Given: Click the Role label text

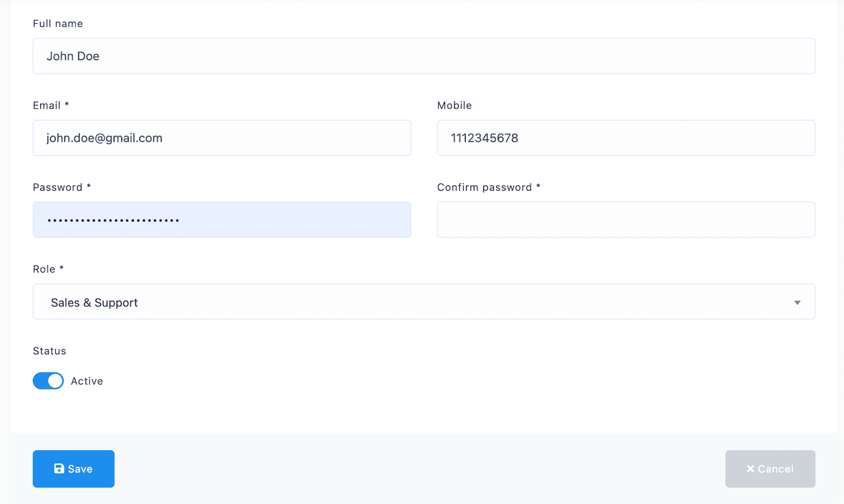Looking at the screenshot, I should [x=44, y=269].
